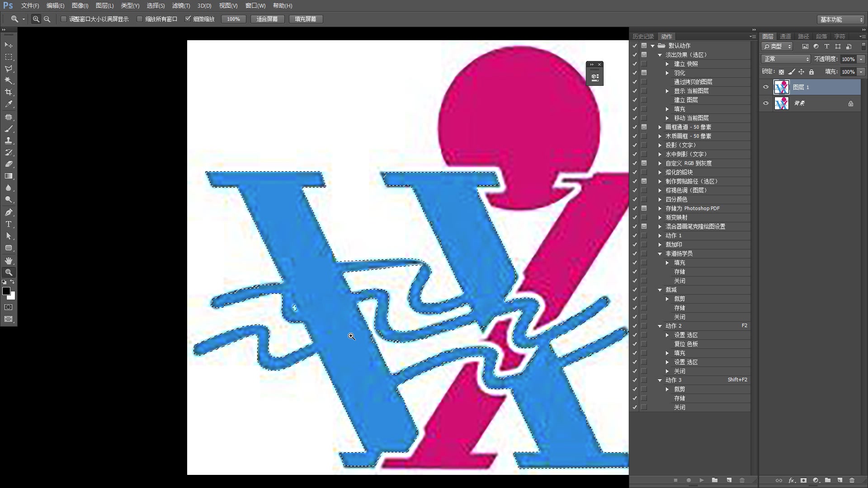This screenshot has width=868, height=488.
Task: Select the Brush tool
Action: [8, 129]
